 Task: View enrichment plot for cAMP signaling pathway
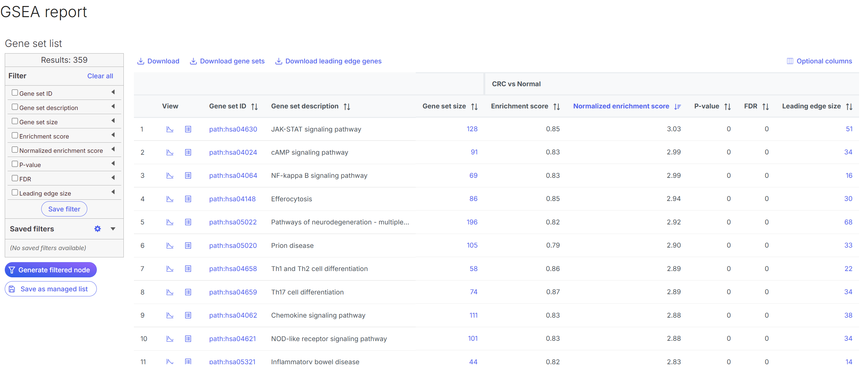pos(170,152)
